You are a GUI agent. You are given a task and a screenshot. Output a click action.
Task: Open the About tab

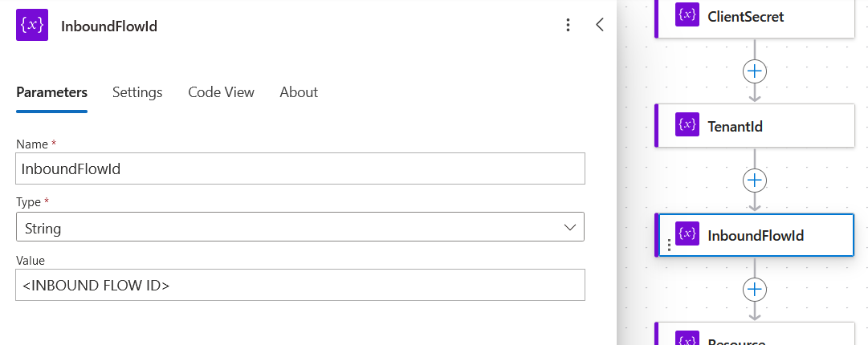coord(299,92)
